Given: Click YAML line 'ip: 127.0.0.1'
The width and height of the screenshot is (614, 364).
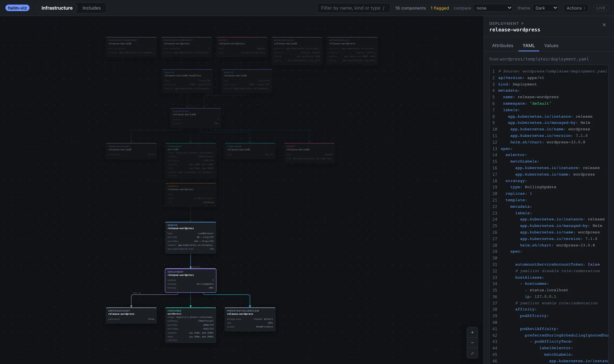Looking at the screenshot, I should pos(540,297).
